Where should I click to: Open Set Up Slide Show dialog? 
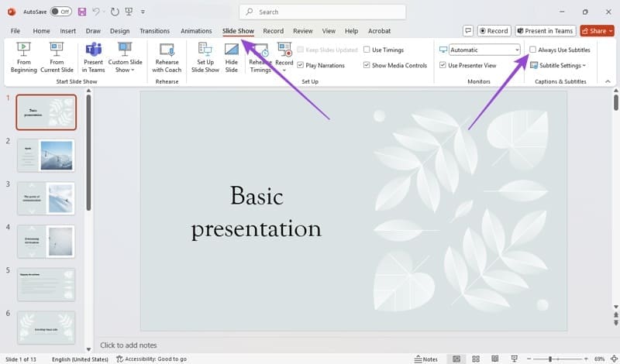point(205,57)
